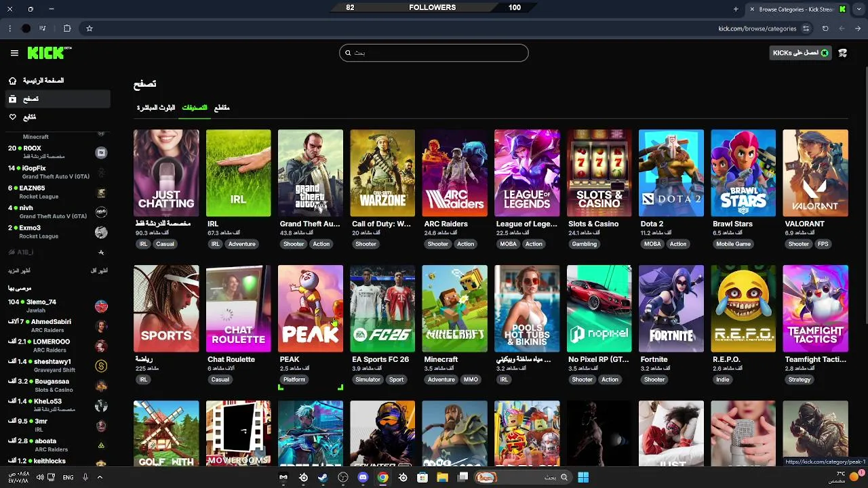Screen dimensions: 868x488
Task: Open the Call of Duty Warzone thumbnail
Action: point(382,173)
